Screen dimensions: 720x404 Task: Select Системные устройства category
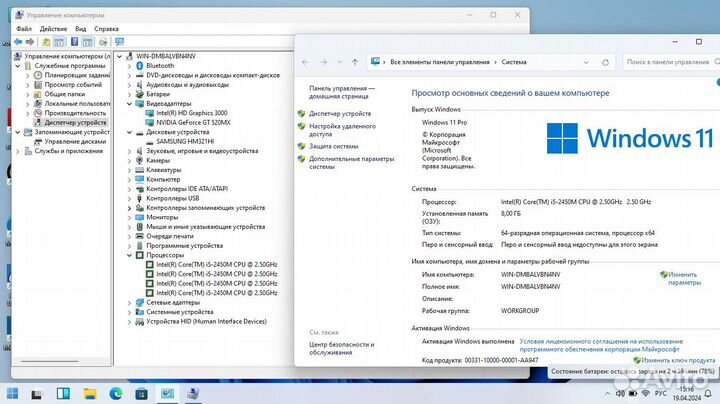click(x=180, y=312)
